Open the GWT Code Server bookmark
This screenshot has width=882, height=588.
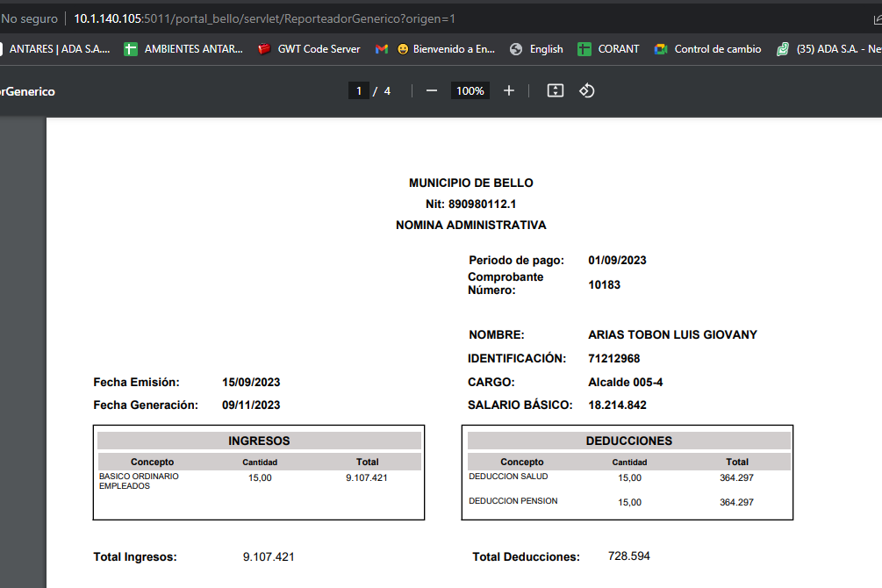(309, 49)
